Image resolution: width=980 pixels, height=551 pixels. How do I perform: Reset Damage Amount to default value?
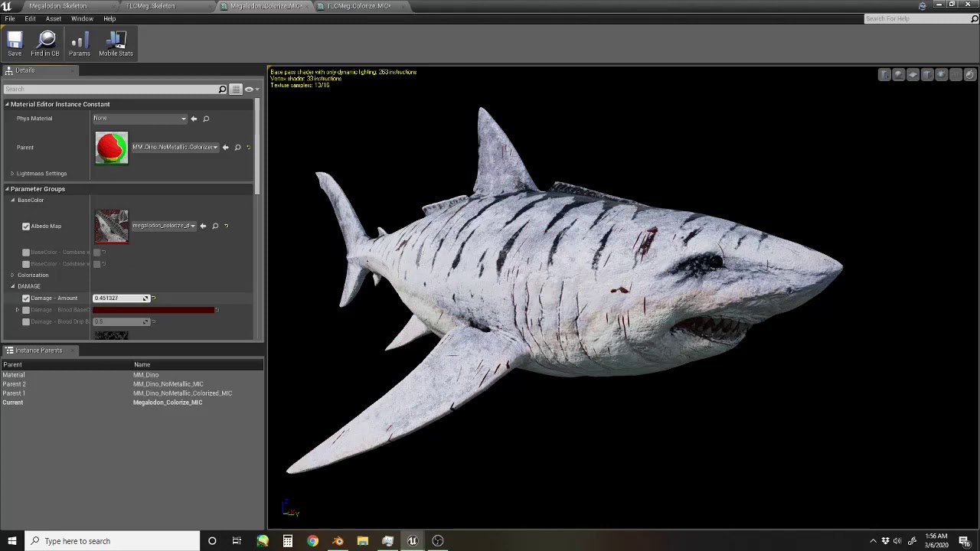[154, 298]
